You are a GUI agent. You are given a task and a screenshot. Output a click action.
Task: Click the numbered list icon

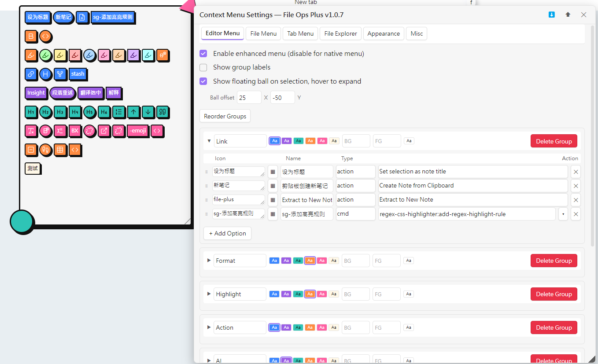point(118,112)
